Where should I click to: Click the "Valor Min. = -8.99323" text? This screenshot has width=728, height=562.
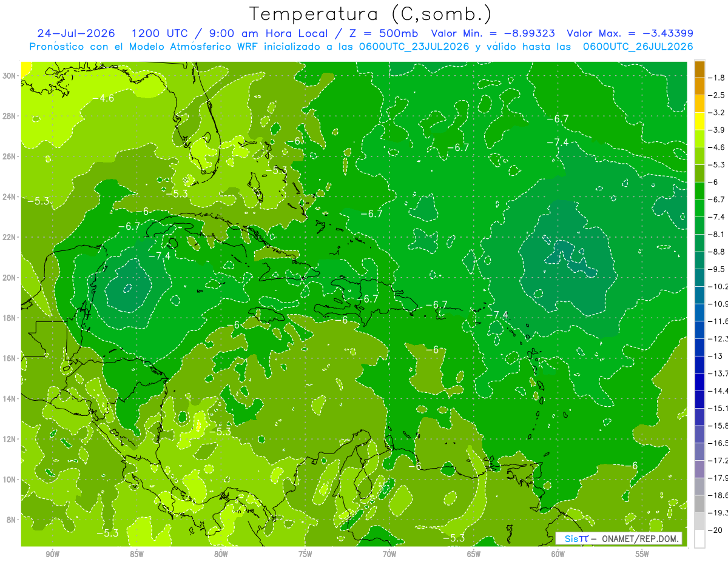point(494,33)
